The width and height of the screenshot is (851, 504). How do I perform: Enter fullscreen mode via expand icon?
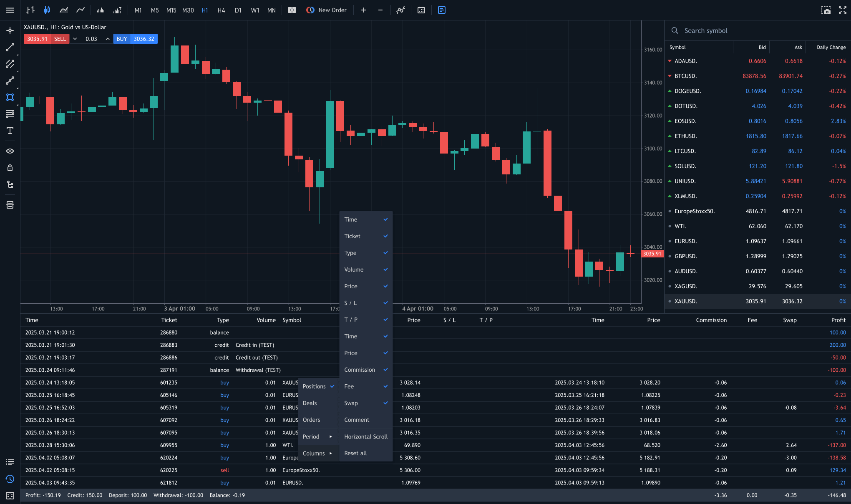tap(842, 10)
